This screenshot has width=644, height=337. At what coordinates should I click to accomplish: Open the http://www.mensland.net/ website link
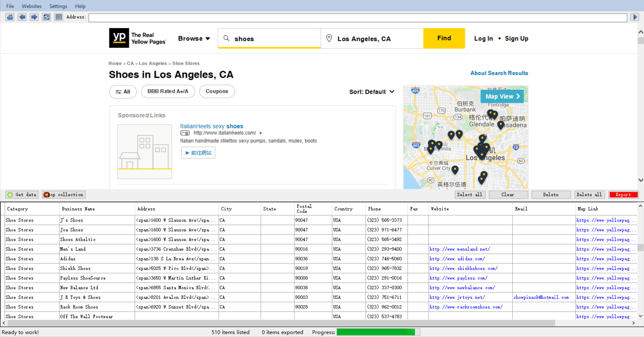pos(460,249)
